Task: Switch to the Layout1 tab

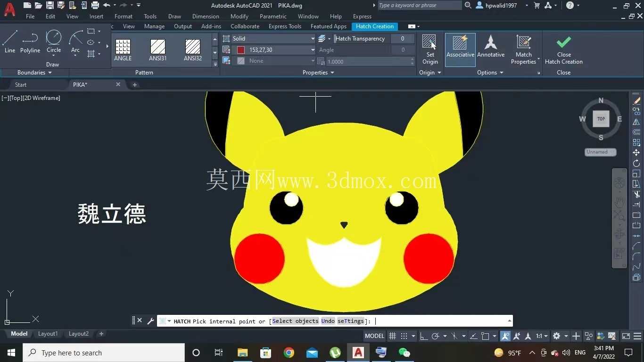Action: [48, 334]
